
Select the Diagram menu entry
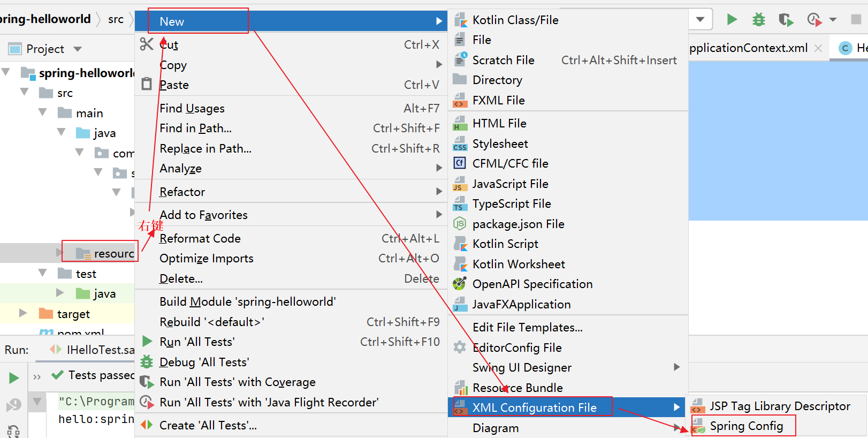tap(568, 428)
